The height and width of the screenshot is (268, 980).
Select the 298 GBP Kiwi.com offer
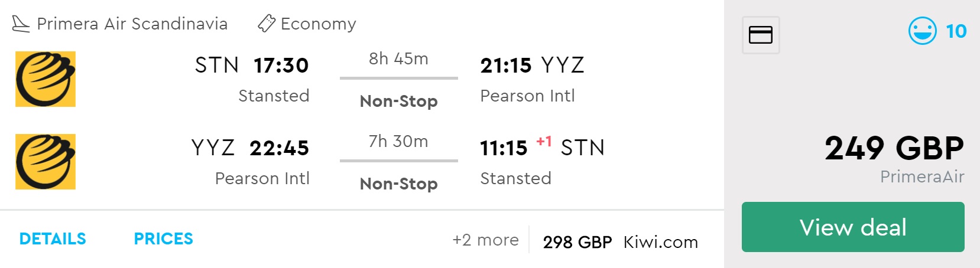tap(620, 242)
